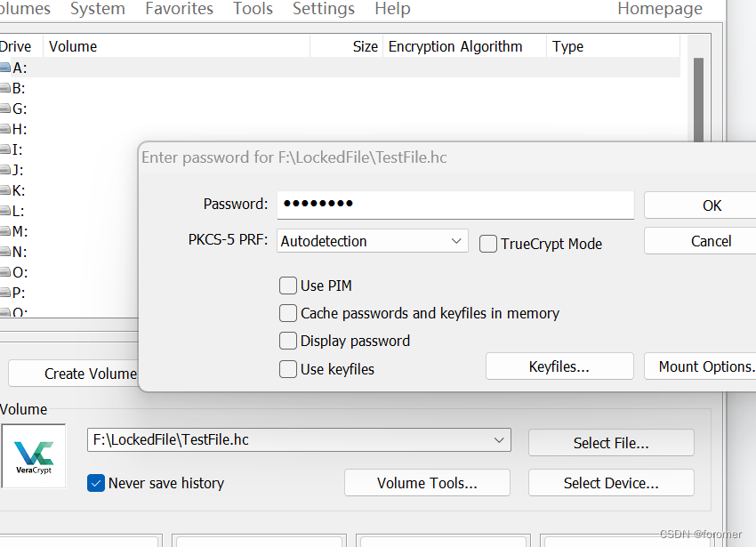Click Select File... button
This screenshot has width=756, height=547.
pyautogui.click(x=611, y=443)
